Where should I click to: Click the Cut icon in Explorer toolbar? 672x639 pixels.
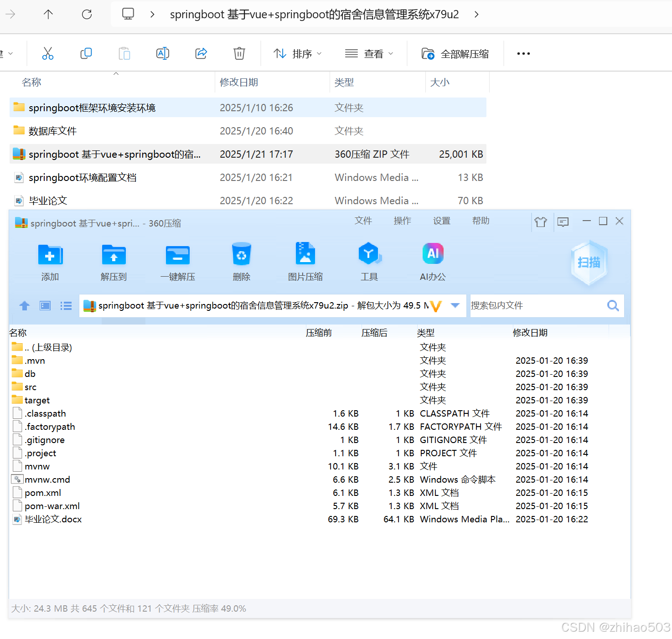[48, 53]
